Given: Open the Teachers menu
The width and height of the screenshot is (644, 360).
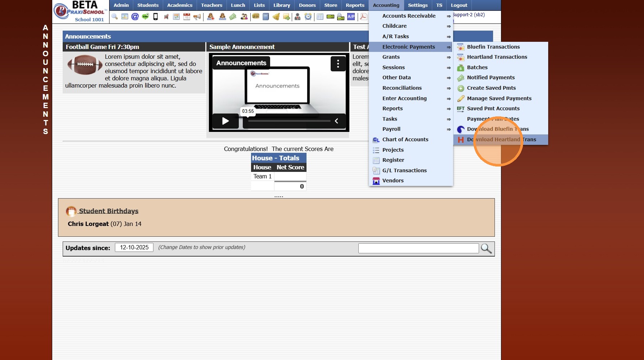Looking at the screenshot, I should click(x=211, y=5).
